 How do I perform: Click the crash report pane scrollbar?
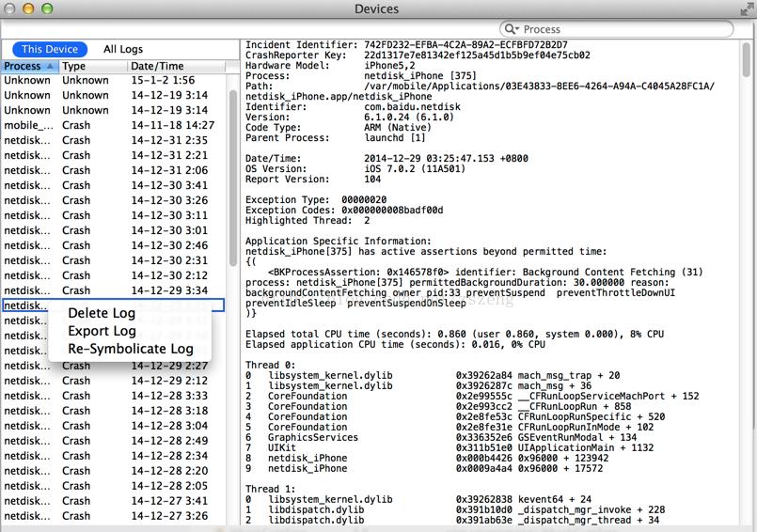click(747, 60)
